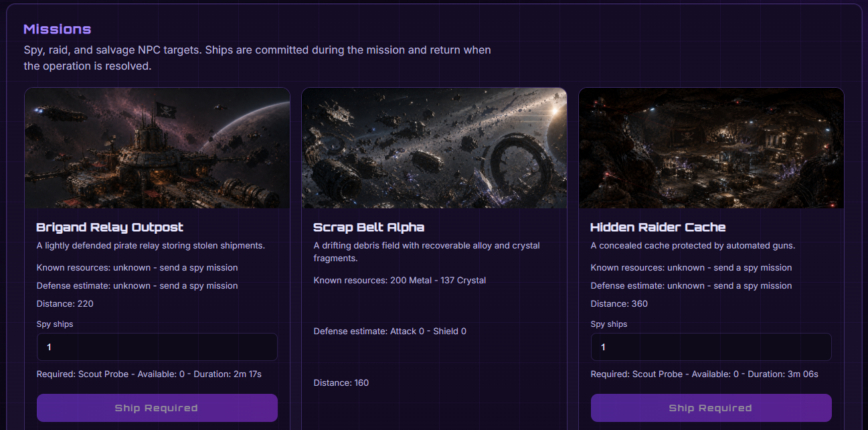Viewport: 868px width, 430px height.
Task: View the Hidden Raider Cache mission image
Action: 711,148
